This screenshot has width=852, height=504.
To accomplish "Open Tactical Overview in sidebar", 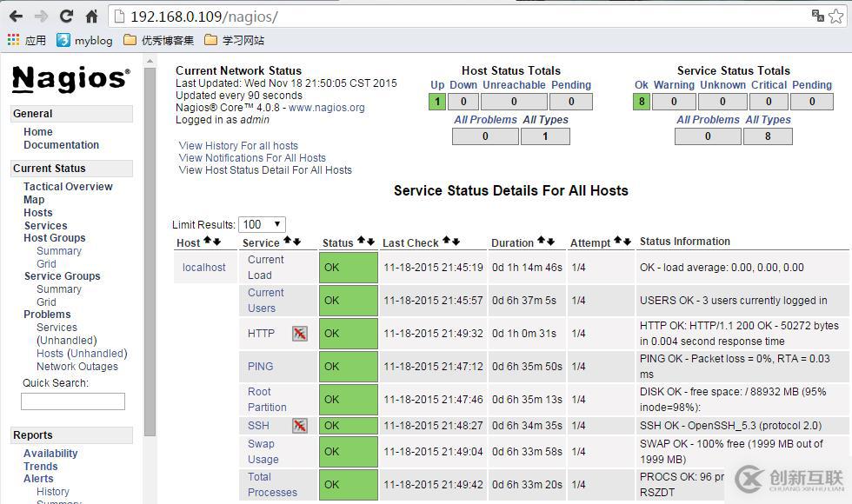I will click(x=68, y=186).
